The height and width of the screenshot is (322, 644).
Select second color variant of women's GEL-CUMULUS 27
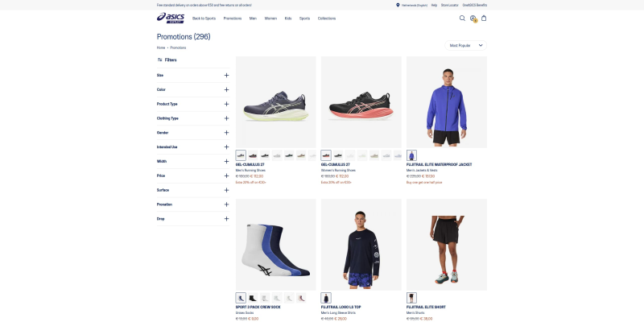pos(338,155)
